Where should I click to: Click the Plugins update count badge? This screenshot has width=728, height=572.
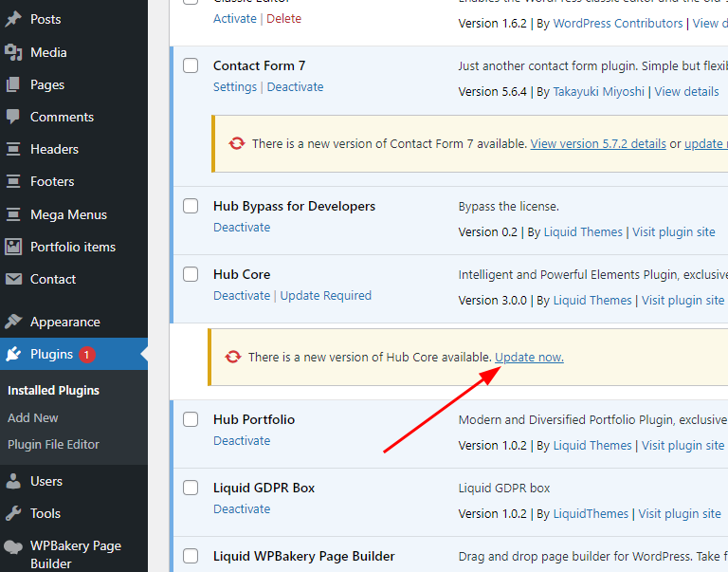(87, 355)
